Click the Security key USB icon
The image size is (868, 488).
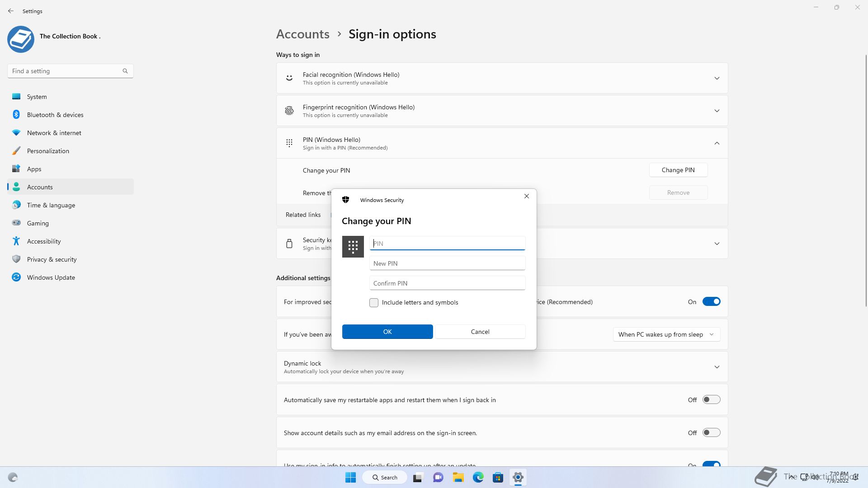pyautogui.click(x=289, y=244)
